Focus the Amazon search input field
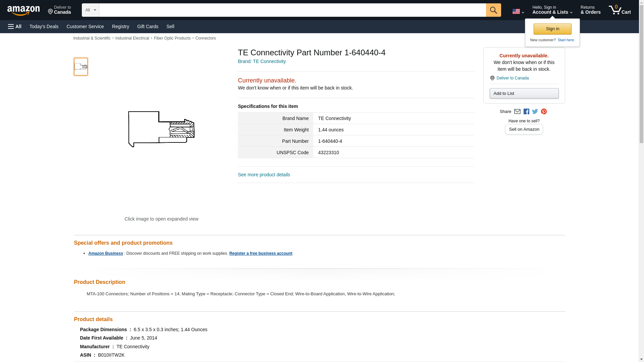644x362 pixels. 292,10
